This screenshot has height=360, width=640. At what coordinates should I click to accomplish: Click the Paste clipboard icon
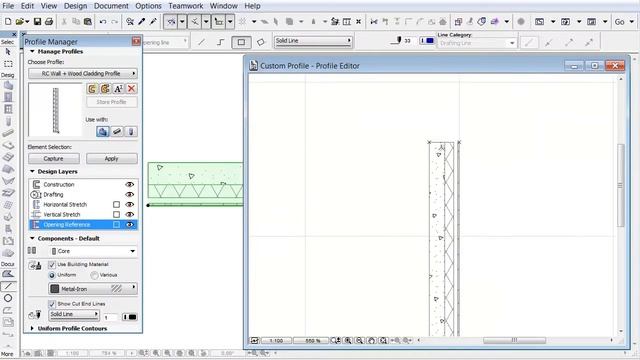point(88,22)
